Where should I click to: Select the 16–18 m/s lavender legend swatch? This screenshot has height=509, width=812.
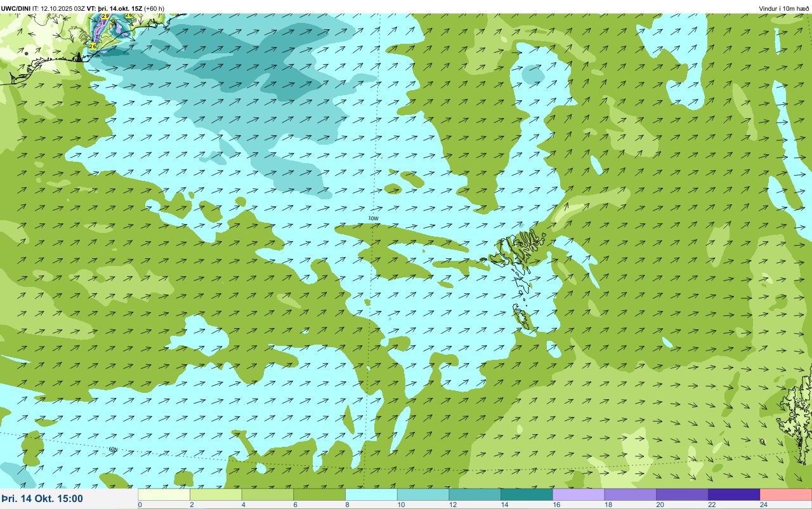[579, 494]
